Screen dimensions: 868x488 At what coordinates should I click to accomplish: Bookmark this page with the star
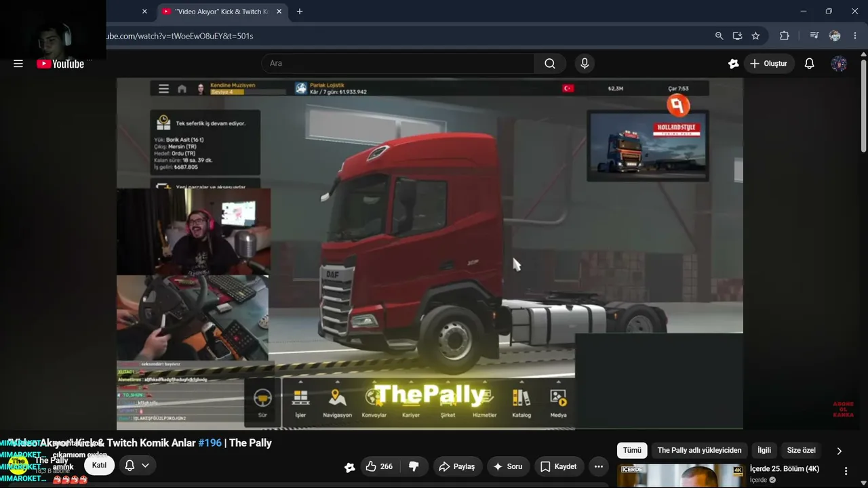[x=755, y=36]
